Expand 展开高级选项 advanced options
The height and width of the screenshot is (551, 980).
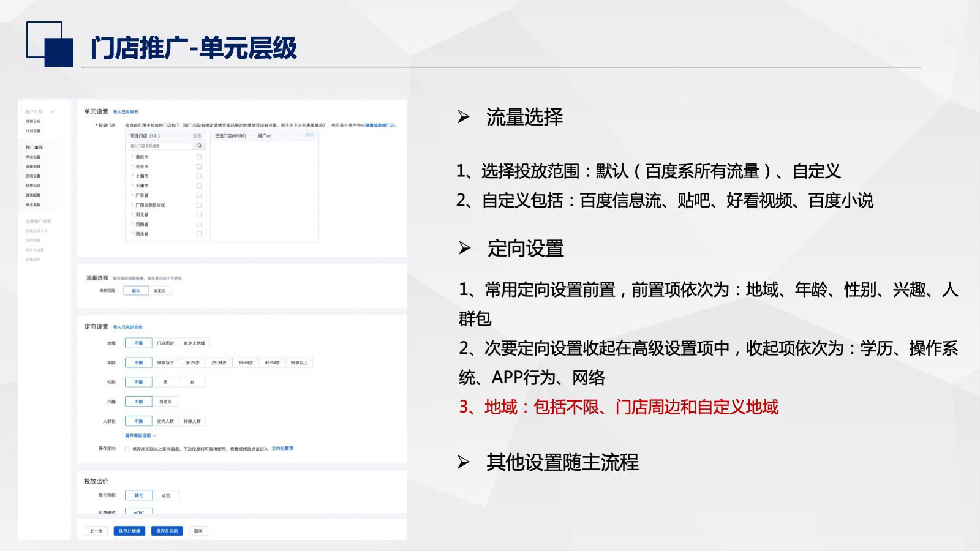(140, 436)
